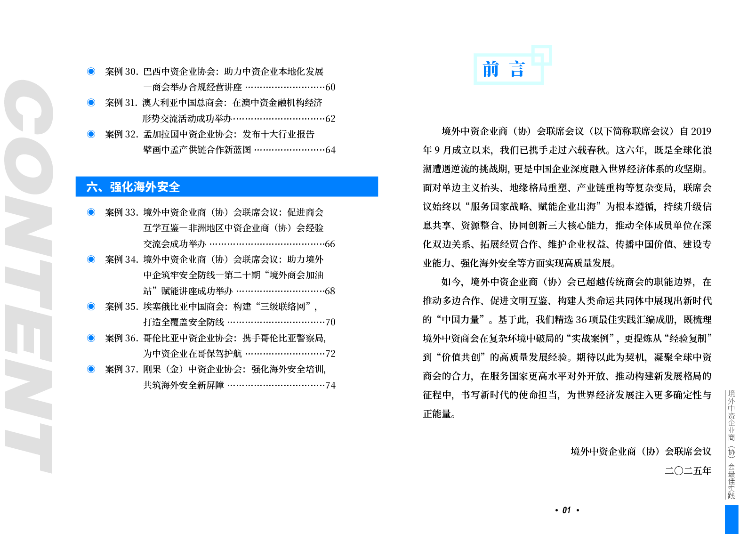Click the bullet icon beside 案例 33

point(91,212)
